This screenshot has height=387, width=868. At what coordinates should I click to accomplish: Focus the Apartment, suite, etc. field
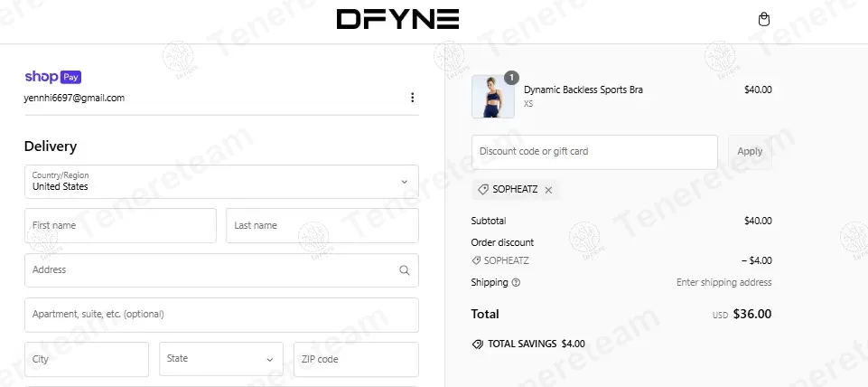coord(221,315)
